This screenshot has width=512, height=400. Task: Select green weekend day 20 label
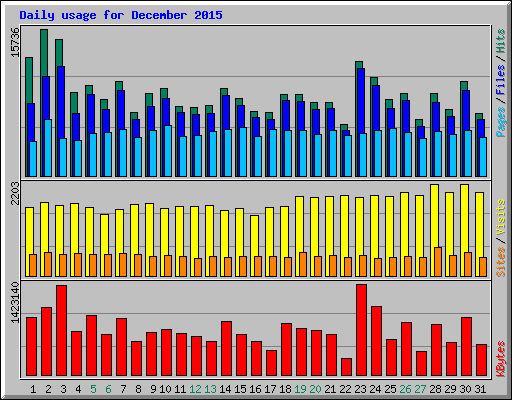(315, 389)
